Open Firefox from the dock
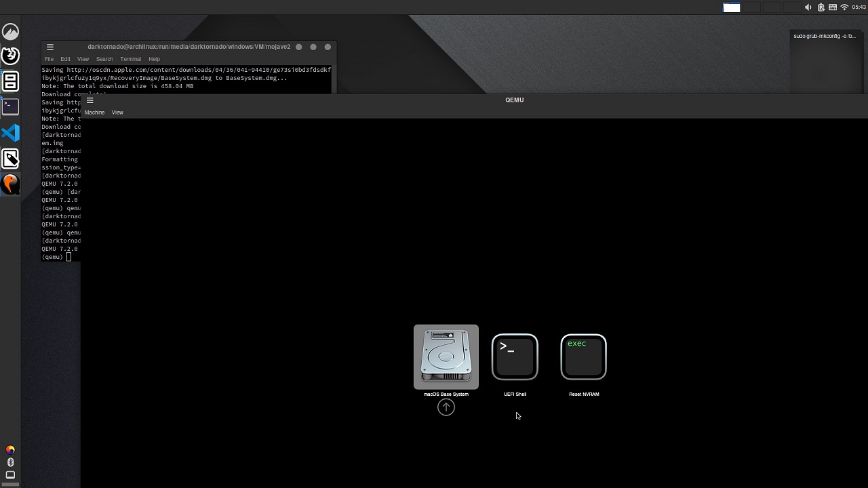 (10, 56)
